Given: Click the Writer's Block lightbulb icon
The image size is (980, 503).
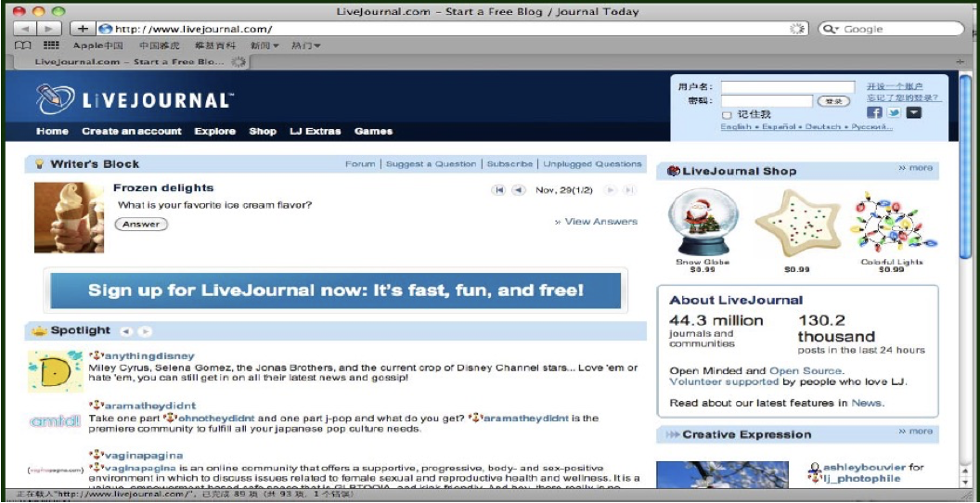Looking at the screenshot, I should (39, 164).
